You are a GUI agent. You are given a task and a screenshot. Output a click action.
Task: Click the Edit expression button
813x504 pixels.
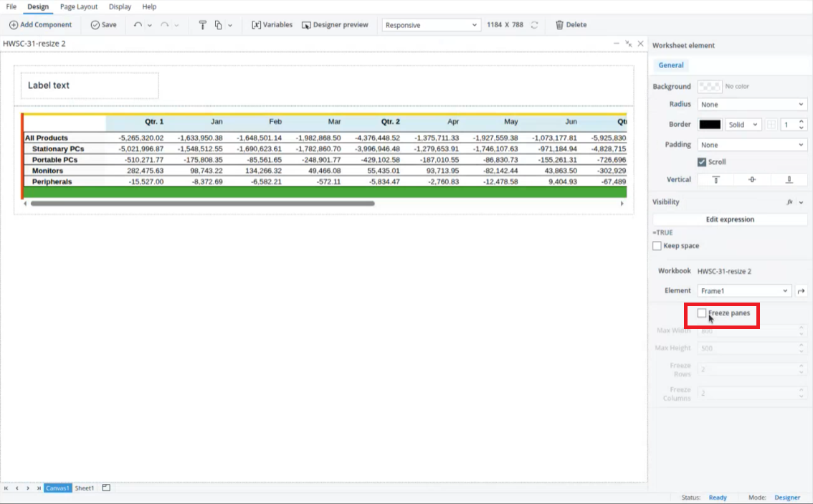[730, 219]
